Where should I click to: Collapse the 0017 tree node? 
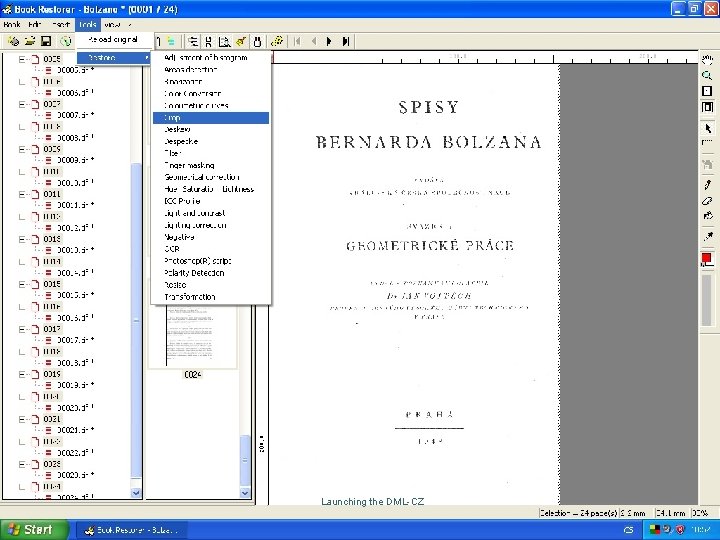(x=22, y=329)
